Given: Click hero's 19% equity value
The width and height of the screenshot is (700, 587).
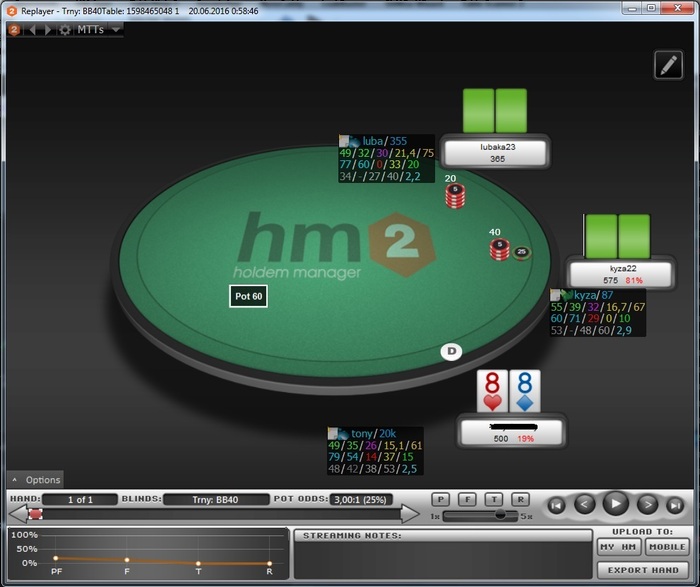Looking at the screenshot, I should point(525,438).
